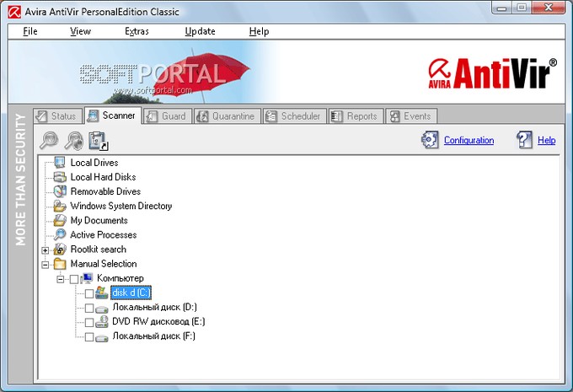Select the Локальный диск (D:) label
Screen dimensions: 573x392
(154, 307)
